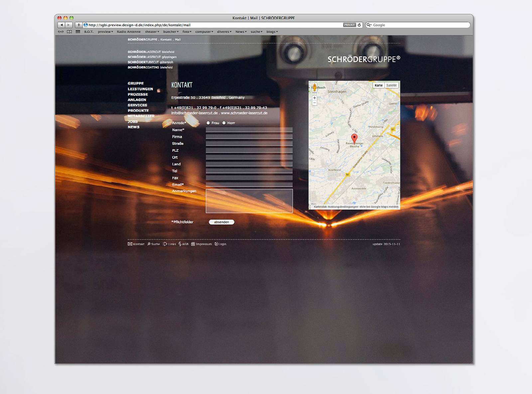Open the NEWS menu item
The height and width of the screenshot is (394, 532).
pyautogui.click(x=134, y=127)
